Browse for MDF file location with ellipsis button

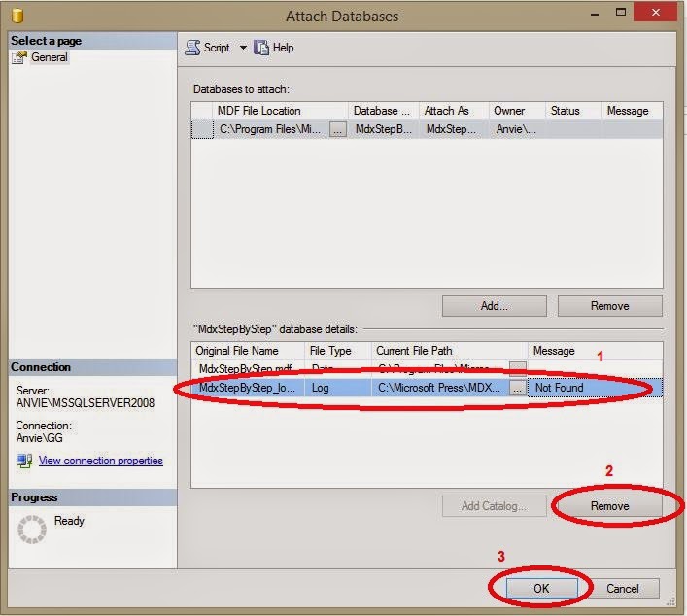338,129
